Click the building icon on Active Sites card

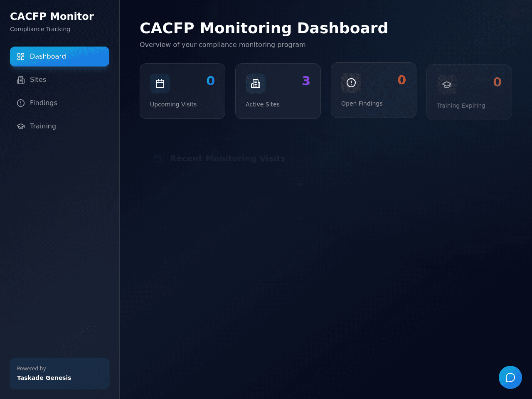(256, 84)
